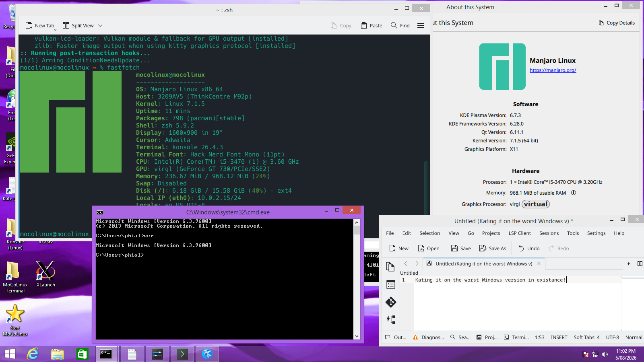The image size is (644, 362).
Task: Expand the Split View dropdown arrow
Action: pos(100,25)
